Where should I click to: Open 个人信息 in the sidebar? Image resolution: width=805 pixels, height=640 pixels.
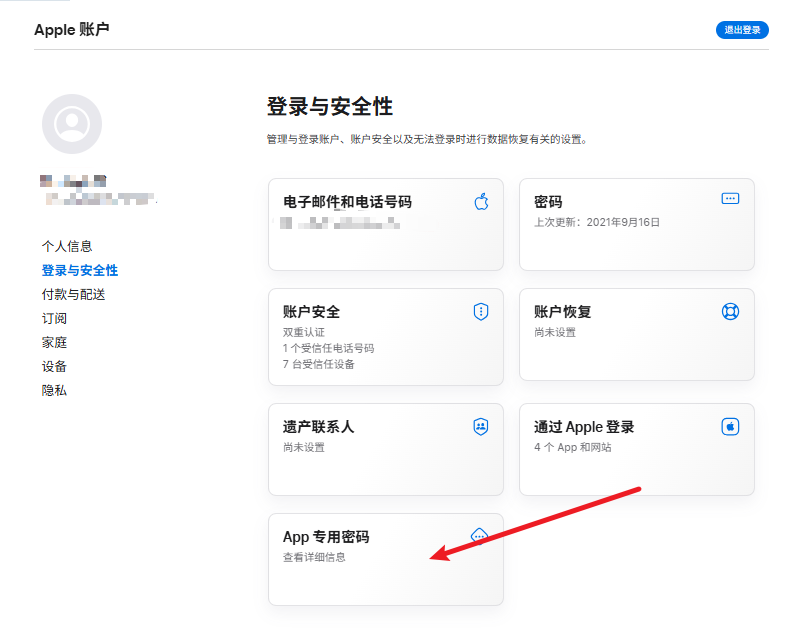point(67,246)
